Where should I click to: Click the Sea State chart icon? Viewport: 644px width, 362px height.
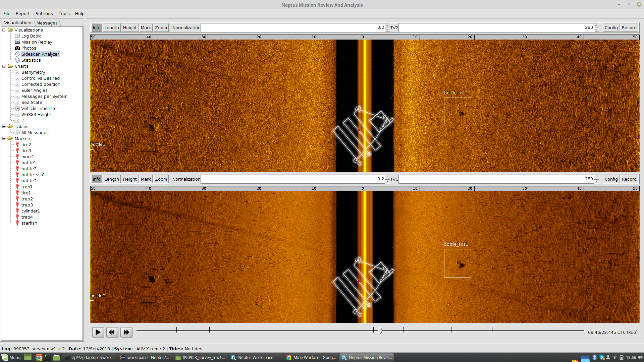(x=17, y=102)
